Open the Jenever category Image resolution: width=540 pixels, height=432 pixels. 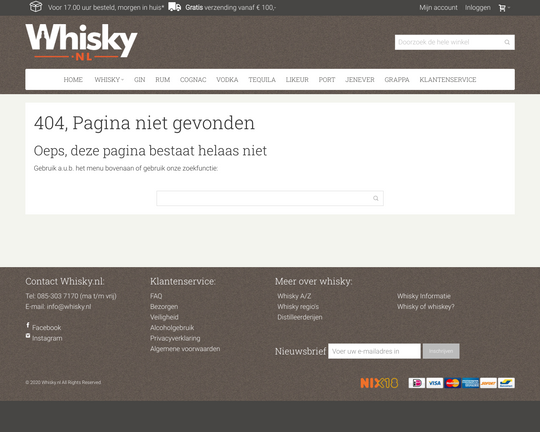[x=360, y=80]
